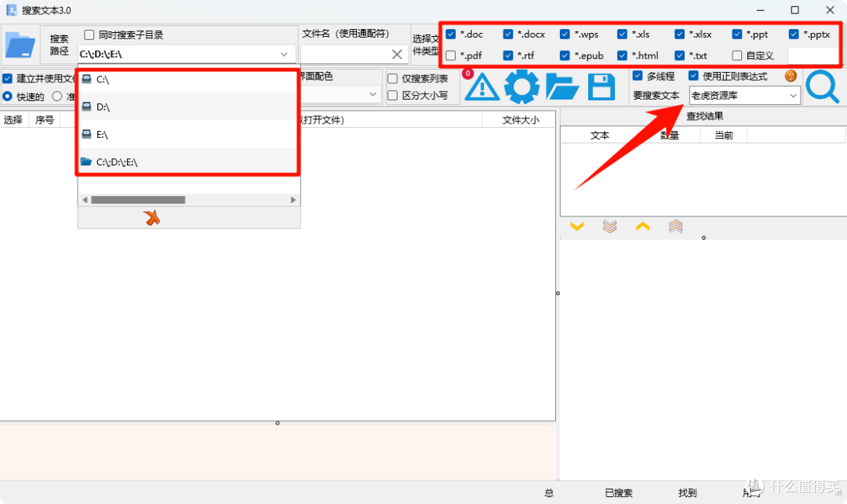Click the 当前 results column header
The image size is (847, 504).
click(724, 135)
